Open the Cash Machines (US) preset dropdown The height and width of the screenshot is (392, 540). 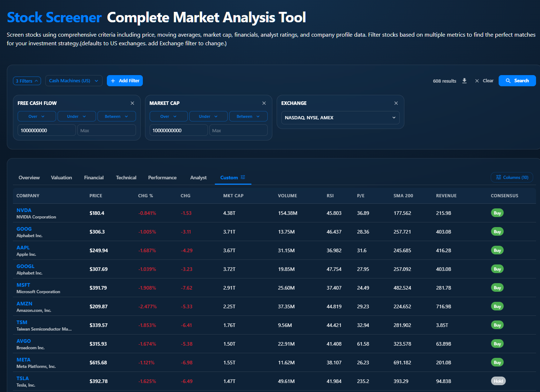coord(74,81)
